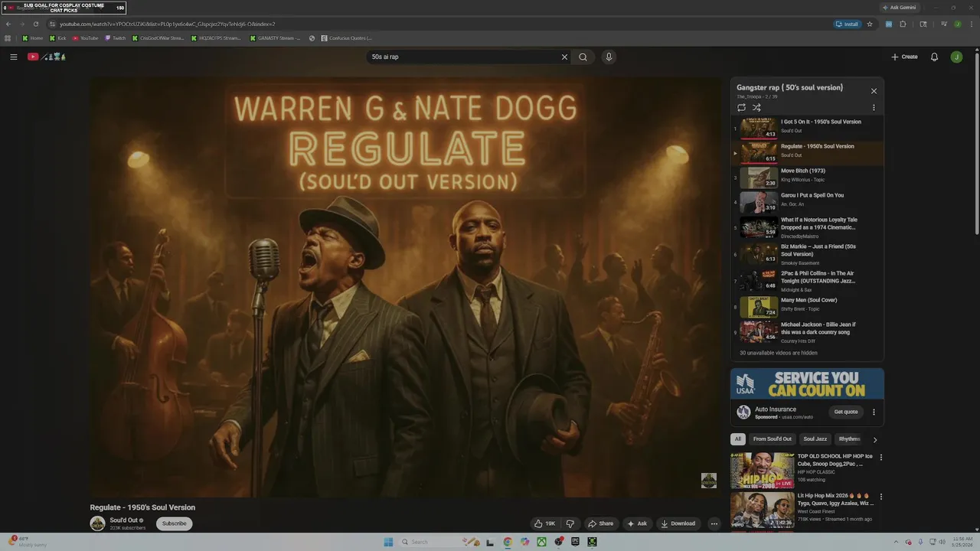Image resolution: width=980 pixels, height=551 pixels.
Task: Open the Twitch bookmark
Action: [x=116, y=38]
